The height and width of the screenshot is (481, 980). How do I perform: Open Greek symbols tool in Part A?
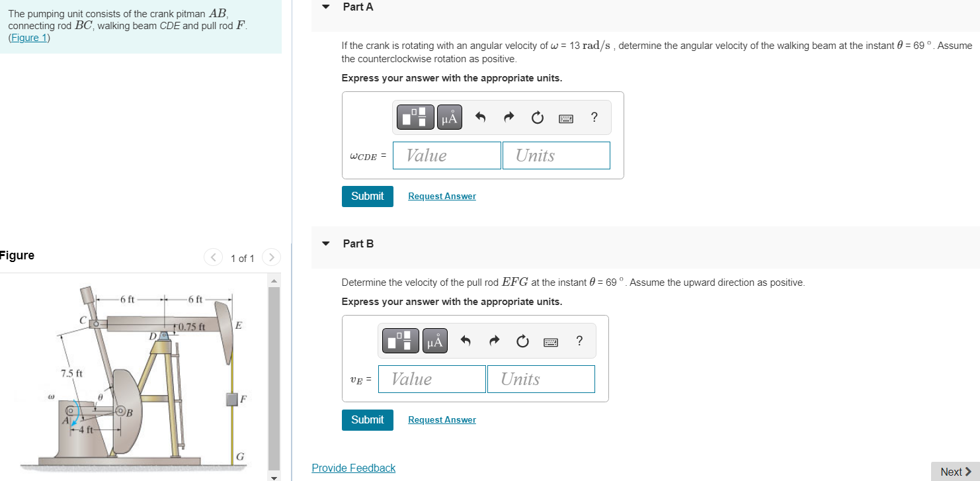(x=449, y=117)
